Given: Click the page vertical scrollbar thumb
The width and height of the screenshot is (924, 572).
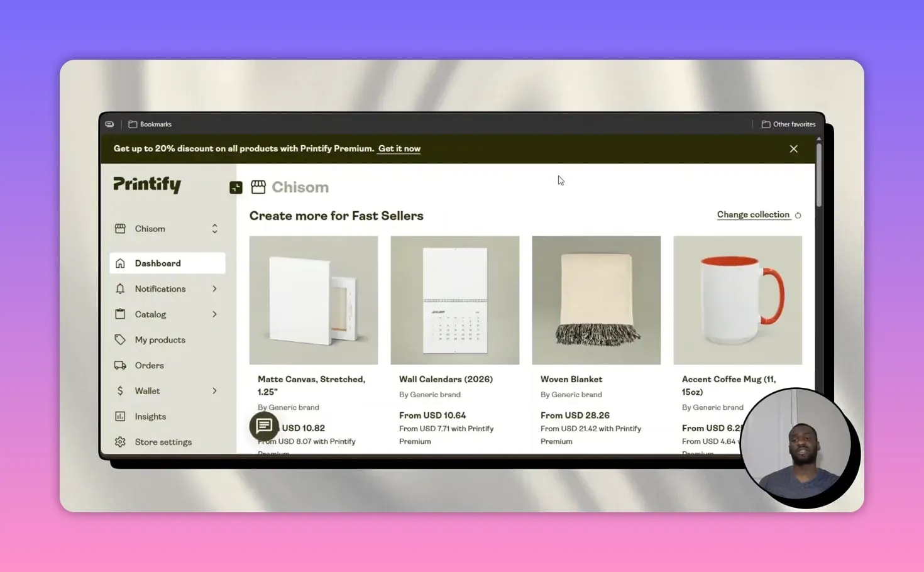Looking at the screenshot, I should point(818,174).
